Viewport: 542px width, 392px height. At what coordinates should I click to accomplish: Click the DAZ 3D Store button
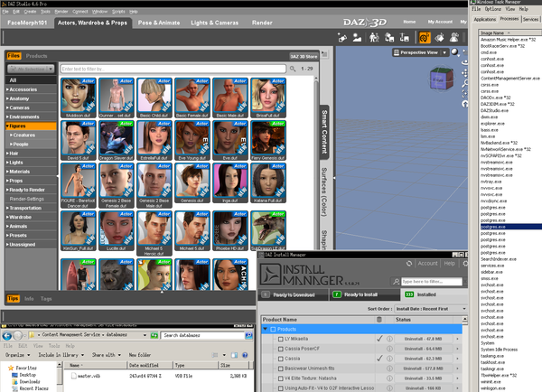(304, 56)
